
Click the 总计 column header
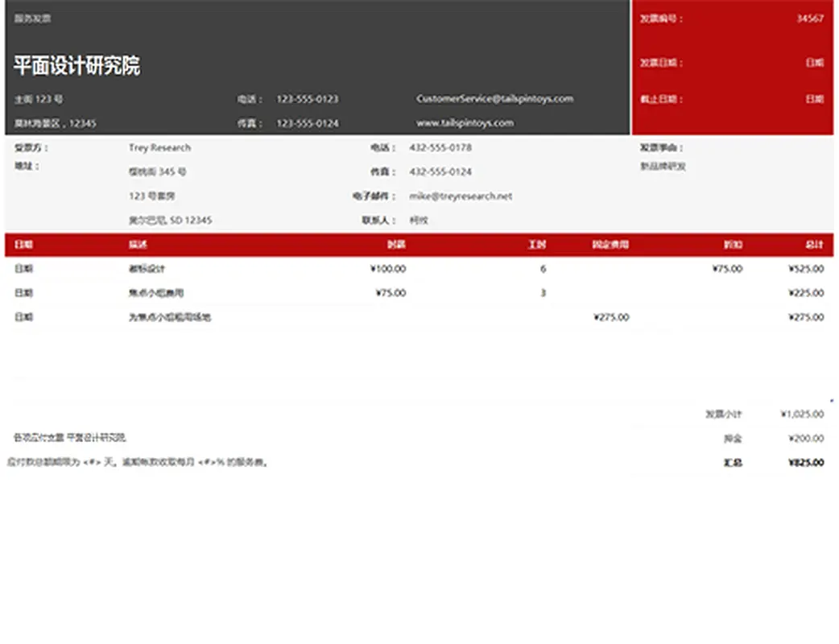814,245
